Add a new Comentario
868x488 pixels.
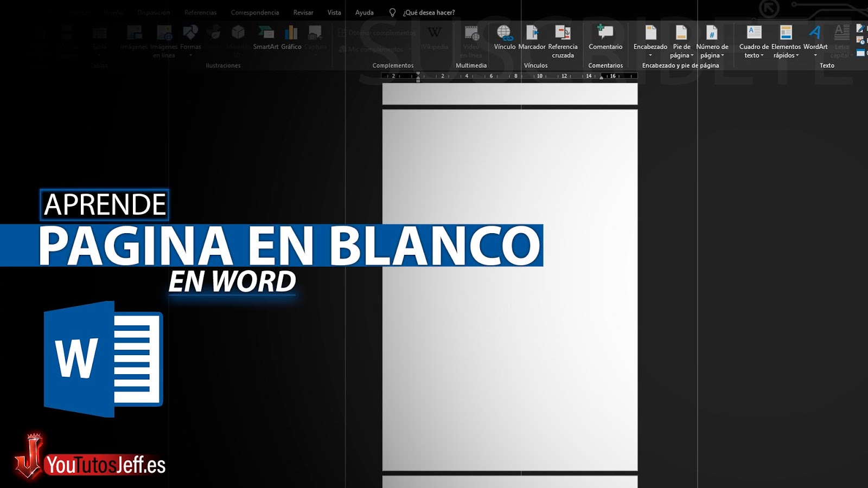click(x=605, y=38)
